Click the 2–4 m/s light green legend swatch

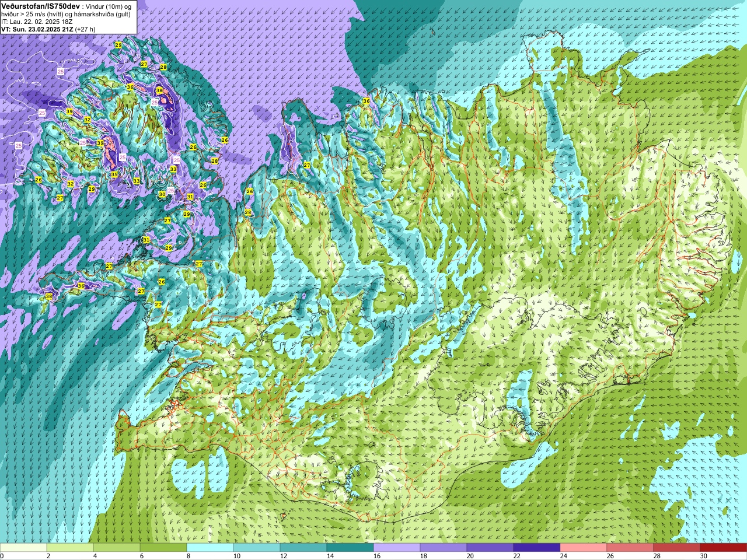click(70, 548)
